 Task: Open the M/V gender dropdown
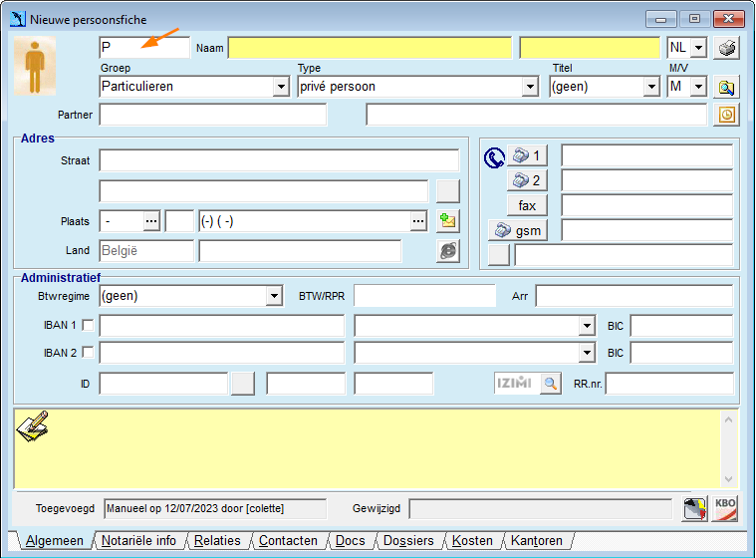[x=698, y=87]
